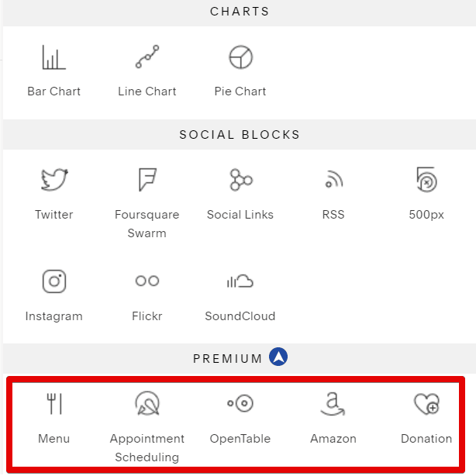Insert the Appointment Scheduling block
Viewport: 476px width, 476px height.
coord(147,425)
